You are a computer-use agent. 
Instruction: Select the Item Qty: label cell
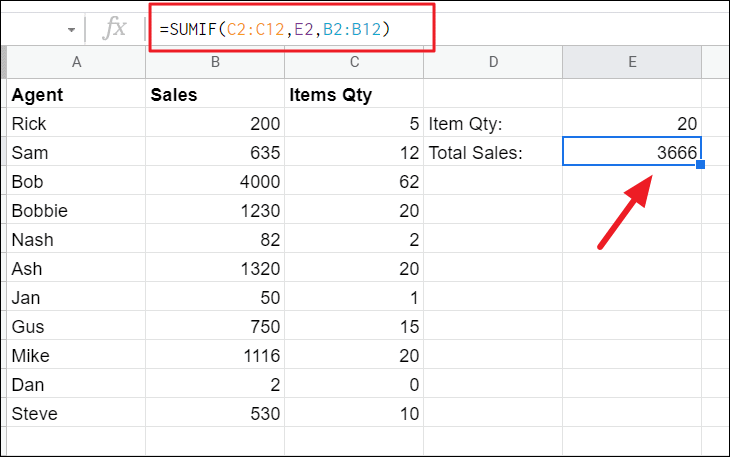point(492,124)
